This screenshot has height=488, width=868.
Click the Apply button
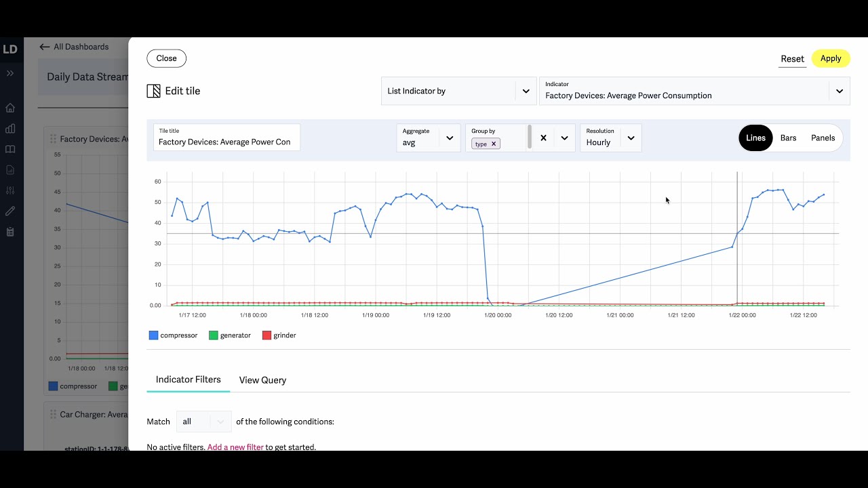pos(831,58)
